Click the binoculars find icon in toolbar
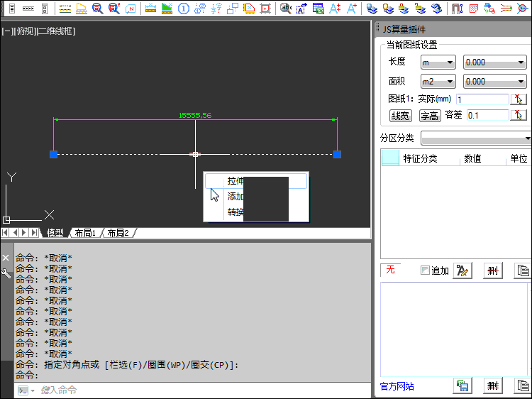Image resolution: width=532 pixels, height=399 pixels. pos(285,9)
